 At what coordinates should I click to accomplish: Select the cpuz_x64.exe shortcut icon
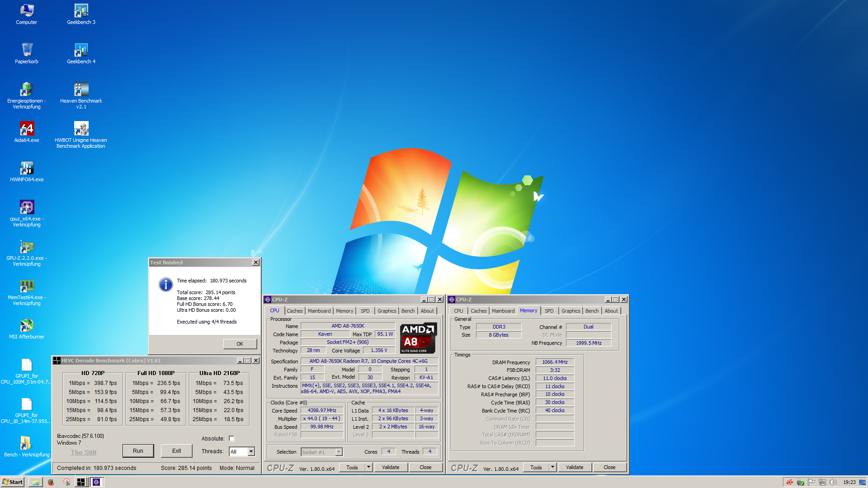pos(27,213)
